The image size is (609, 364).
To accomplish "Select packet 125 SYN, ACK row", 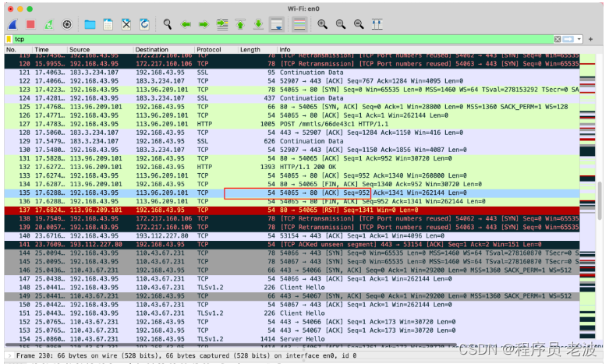I will tap(292, 107).
